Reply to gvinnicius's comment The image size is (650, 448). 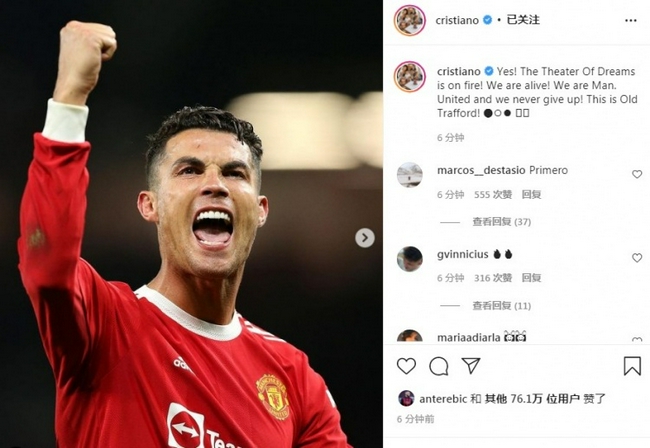[531, 278]
